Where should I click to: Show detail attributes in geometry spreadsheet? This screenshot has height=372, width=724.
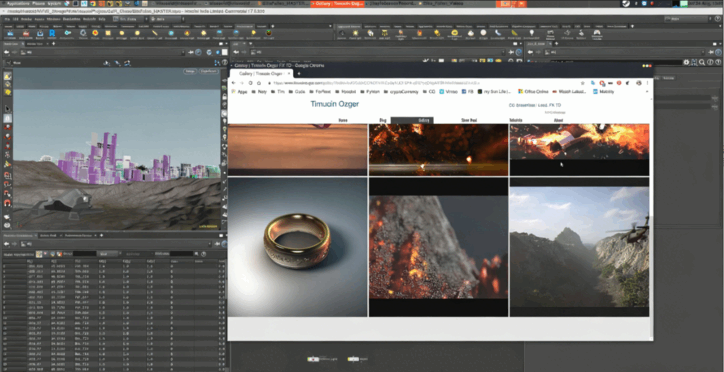[60, 254]
